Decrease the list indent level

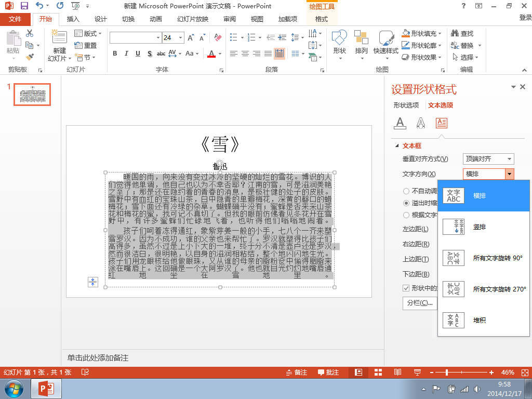(x=270, y=37)
